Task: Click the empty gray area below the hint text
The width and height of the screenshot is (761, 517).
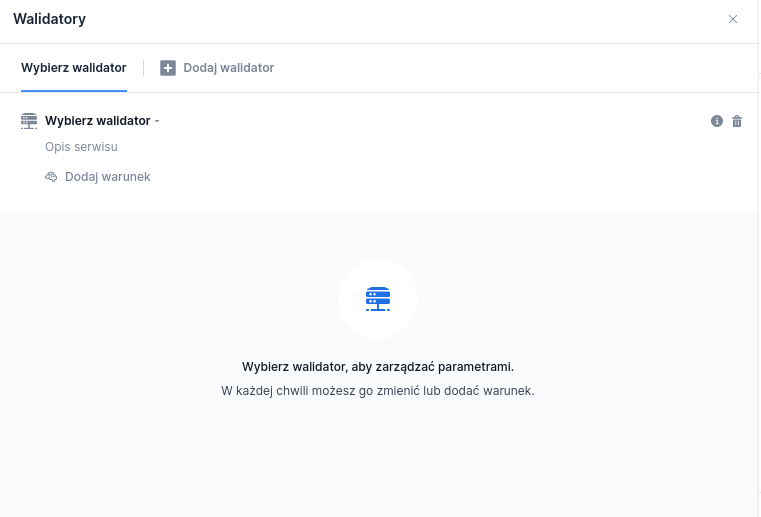Action: pyautogui.click(x=378, y=460)
